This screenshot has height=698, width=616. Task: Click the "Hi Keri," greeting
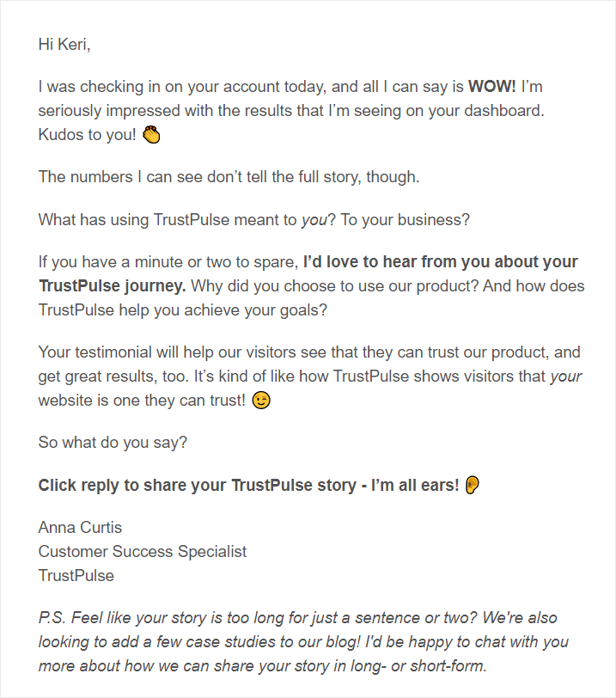pyautogui.click(x=64, y=45)
